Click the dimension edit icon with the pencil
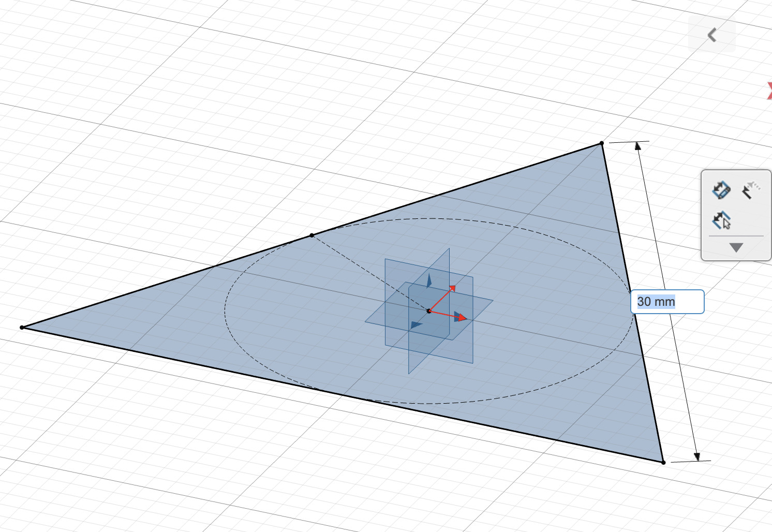Viewport: 772px width, 532px height. click(x=721, y=190)
